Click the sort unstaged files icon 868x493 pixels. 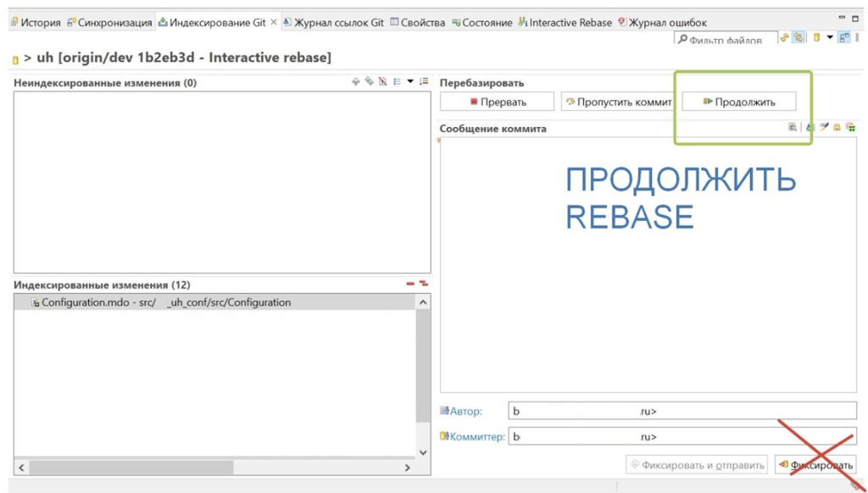pyautogui.click(x=424, y=82)
